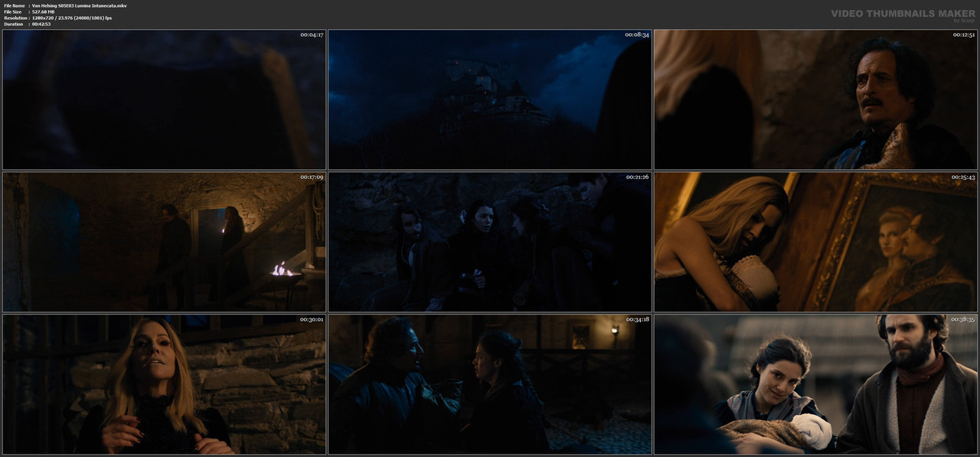The width and height of the screenshot is (980, 457).
Task: Click the timestamp 00:30:01
Action: click(312, 320)
